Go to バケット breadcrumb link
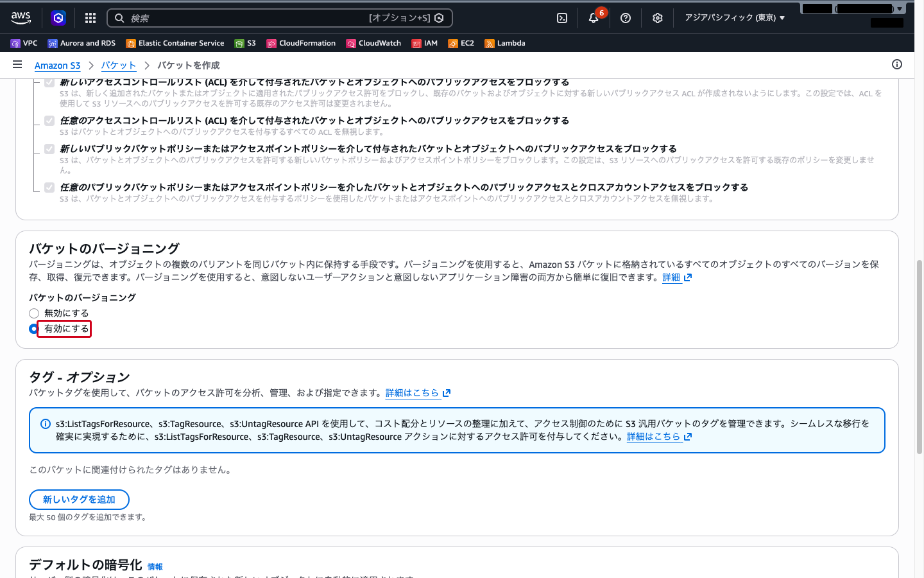This screenshot has height=578, width=924. (119, 66)
